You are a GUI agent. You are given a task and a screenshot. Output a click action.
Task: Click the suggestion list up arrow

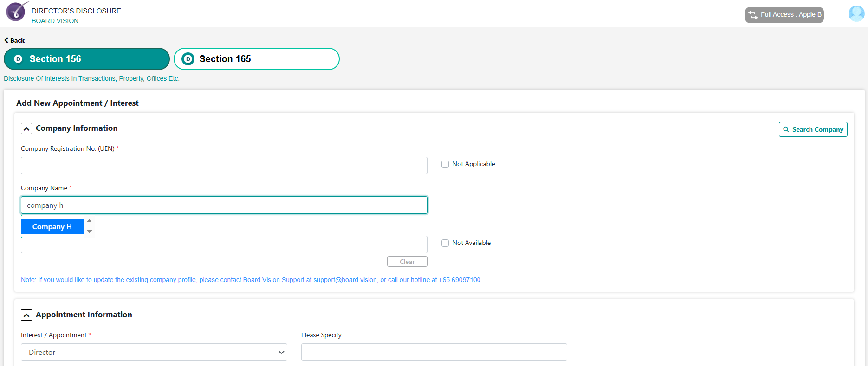coord(90,221)
